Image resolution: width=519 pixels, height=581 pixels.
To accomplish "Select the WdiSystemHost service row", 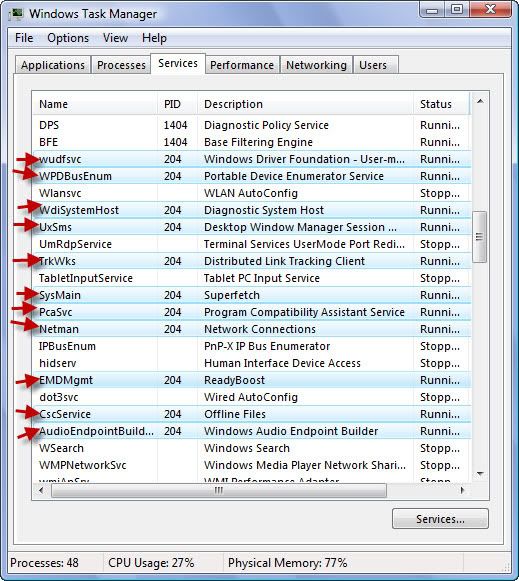I will (x=252, y=210).
